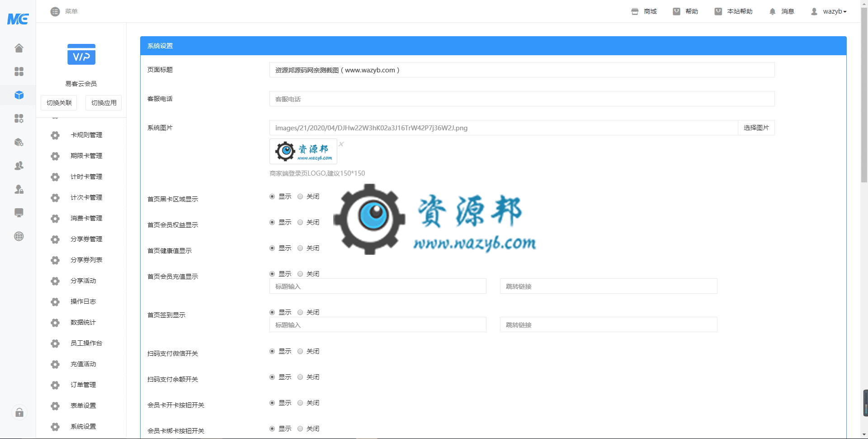Open 系统设置 in sidebar menu

click(83, 426)
